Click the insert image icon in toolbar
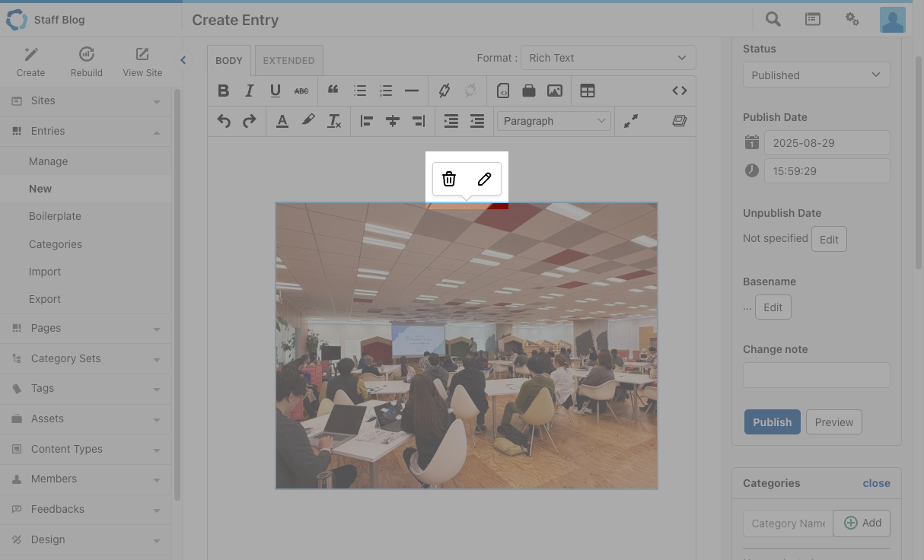This screenshot has height=560, width=924. [x=555, y=91]
